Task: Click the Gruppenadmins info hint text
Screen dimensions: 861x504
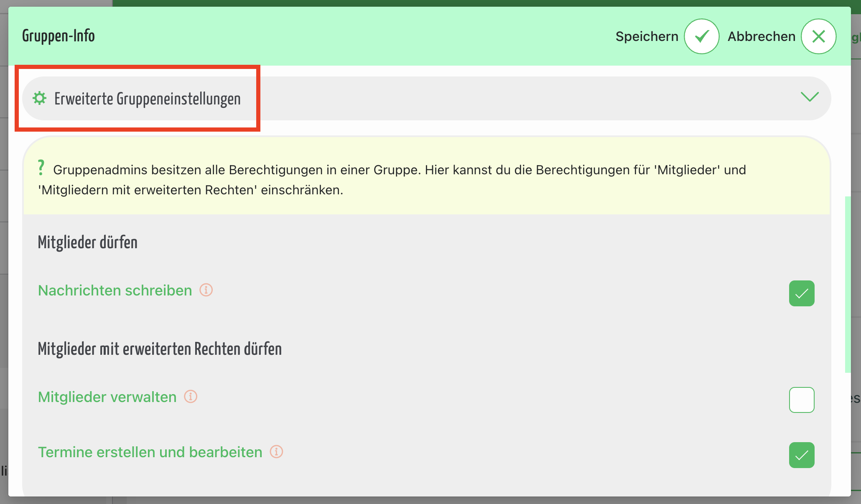Action: tap(392, 180)
